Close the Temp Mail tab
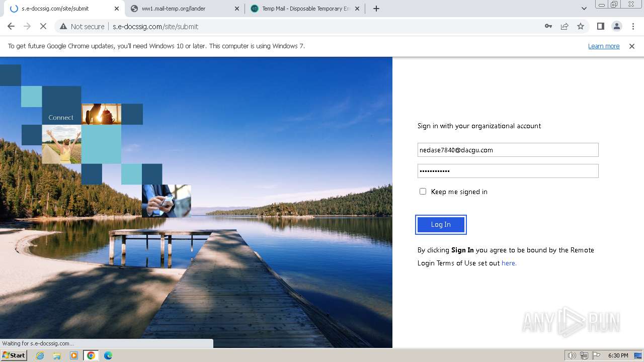The width and height of the screenshot is (644, 362). tap(357, 9)
